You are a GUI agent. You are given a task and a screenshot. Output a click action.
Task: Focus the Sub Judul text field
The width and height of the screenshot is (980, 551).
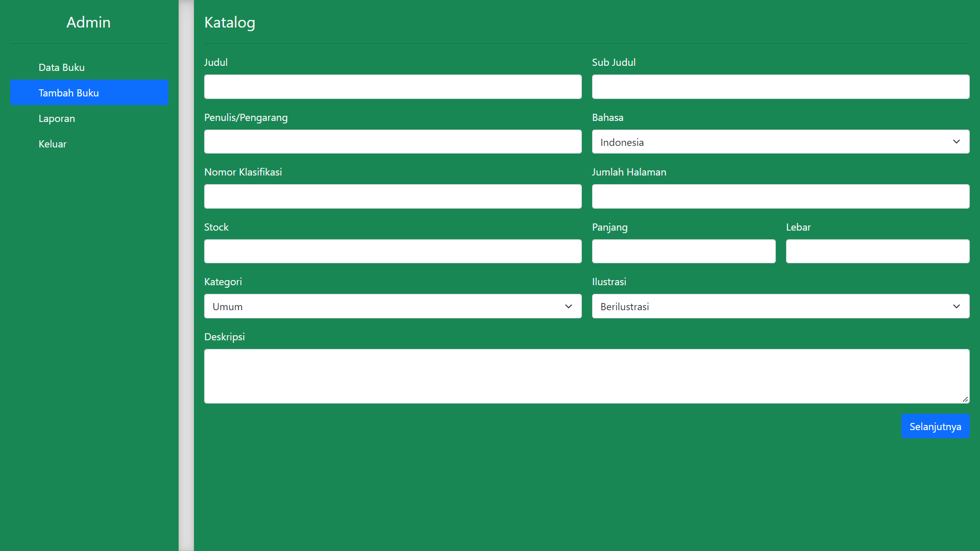click(x=780, y=87)
